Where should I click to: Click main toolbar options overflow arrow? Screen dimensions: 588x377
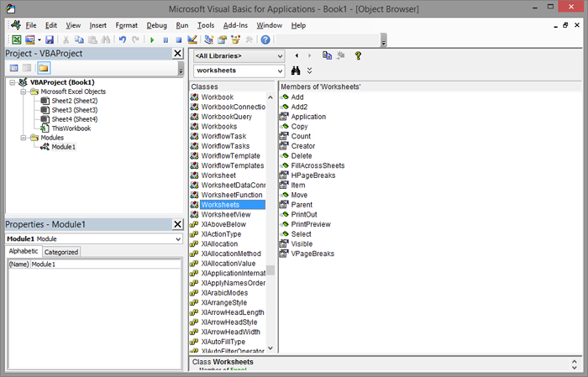(x=383, y=40)
